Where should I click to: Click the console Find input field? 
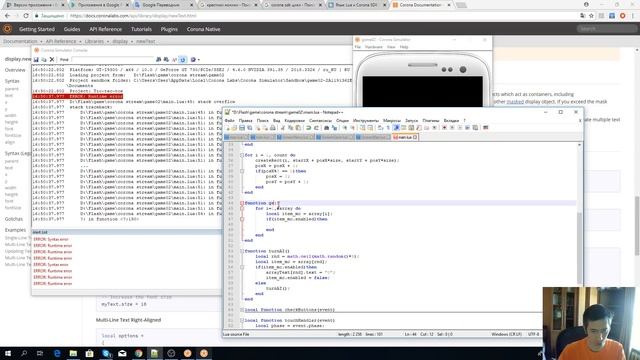point(112,60)
